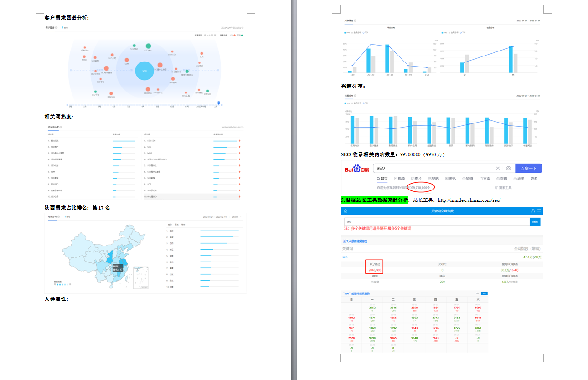This screenshot has height=380, width=588.
Task: Expand the 更多 menu in Baidu tabs
Action: click(534, 179)
